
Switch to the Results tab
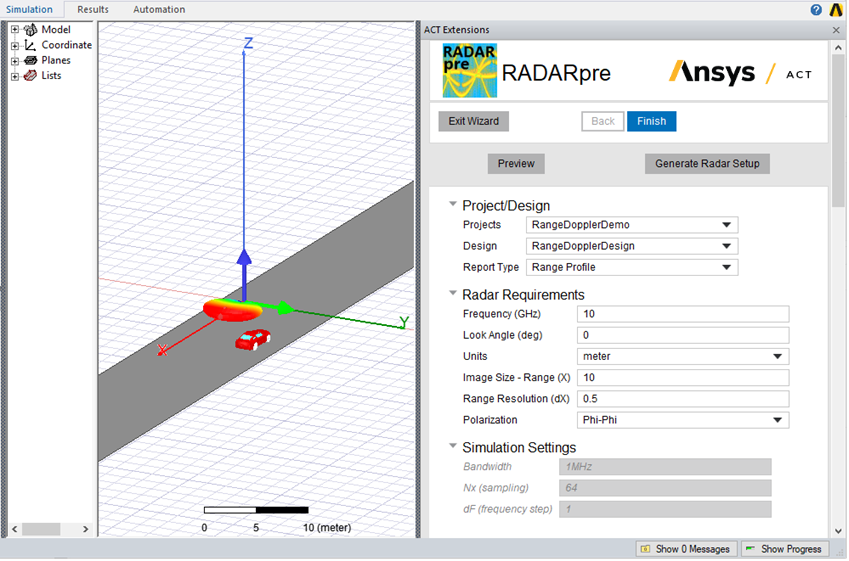93,10
